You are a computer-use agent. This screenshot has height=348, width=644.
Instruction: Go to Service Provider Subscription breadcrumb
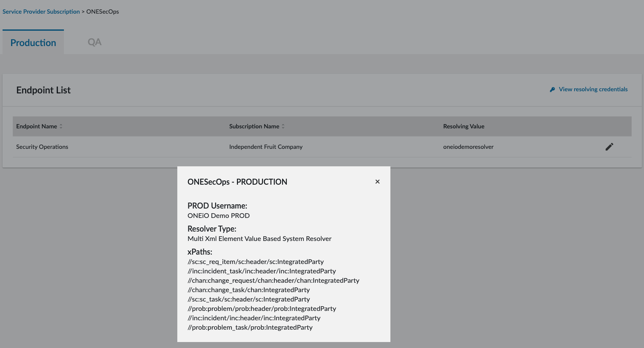[x=41, y=12]
